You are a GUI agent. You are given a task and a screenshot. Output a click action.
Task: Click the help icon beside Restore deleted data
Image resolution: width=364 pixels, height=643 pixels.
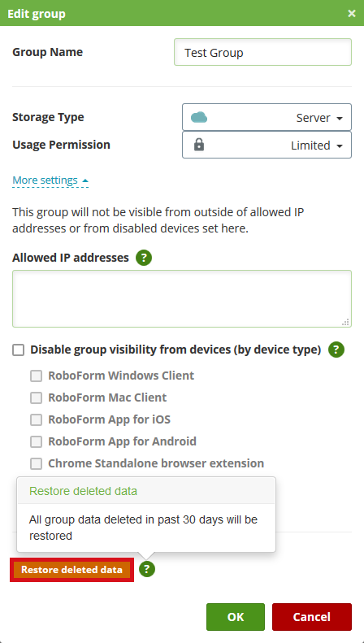(x=147, y=569)
